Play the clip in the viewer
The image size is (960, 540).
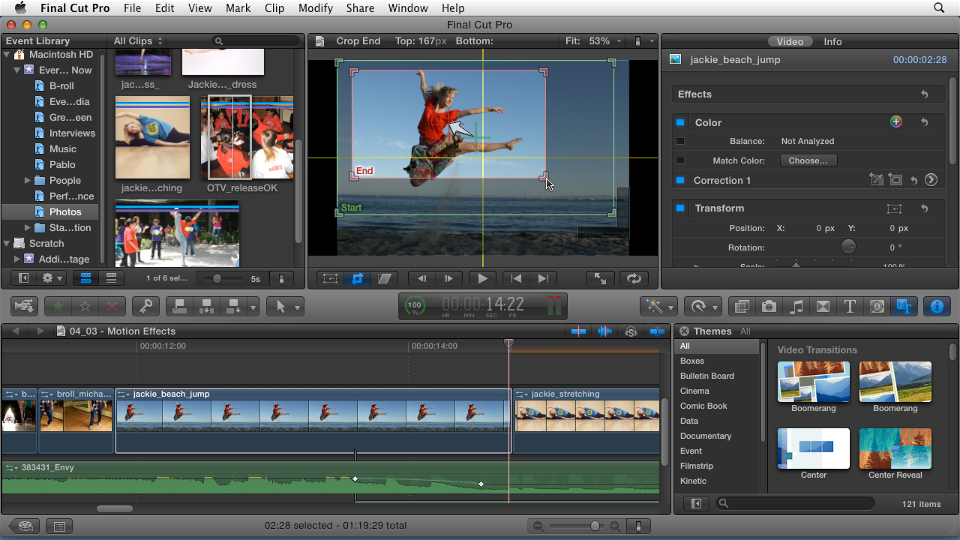pos(482,279)
